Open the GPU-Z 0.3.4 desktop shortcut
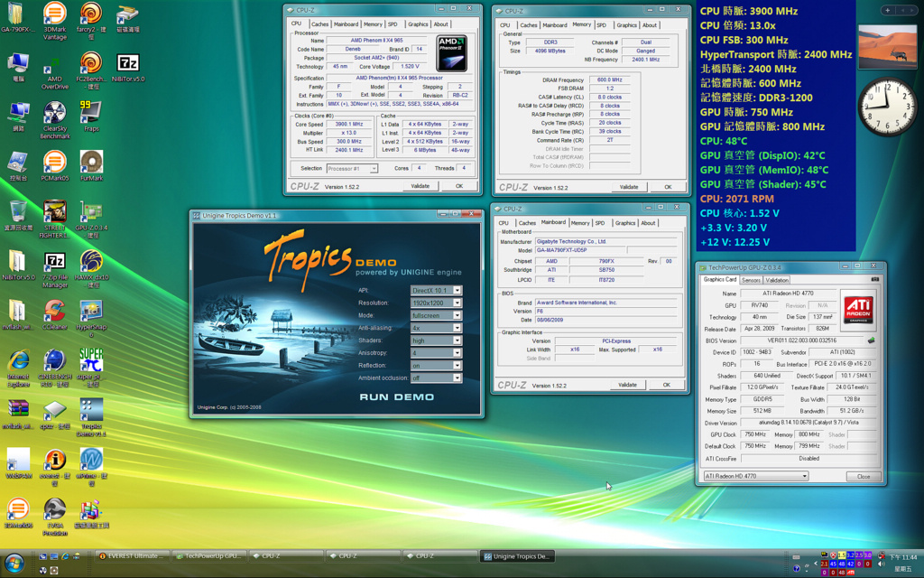 [91, 219]
